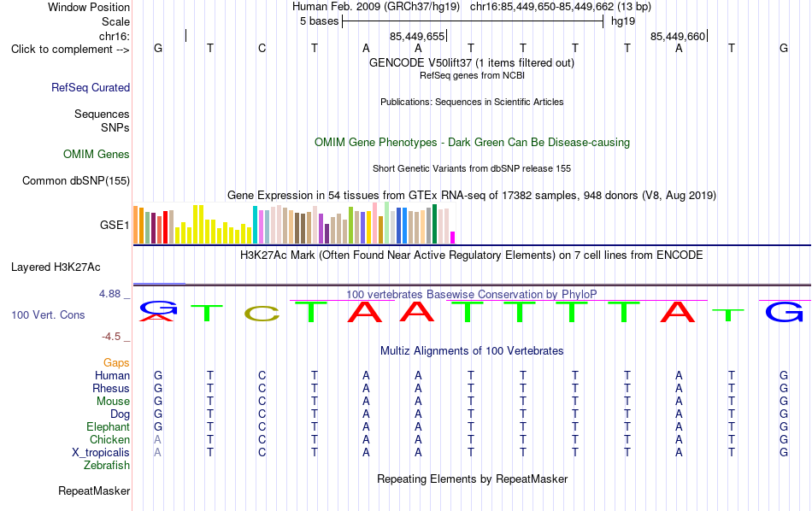Image resolution: width=812 pixels, height=511 pixels.
Task: Click the olive C conservation logo letter
Action: tap(262, 314)
